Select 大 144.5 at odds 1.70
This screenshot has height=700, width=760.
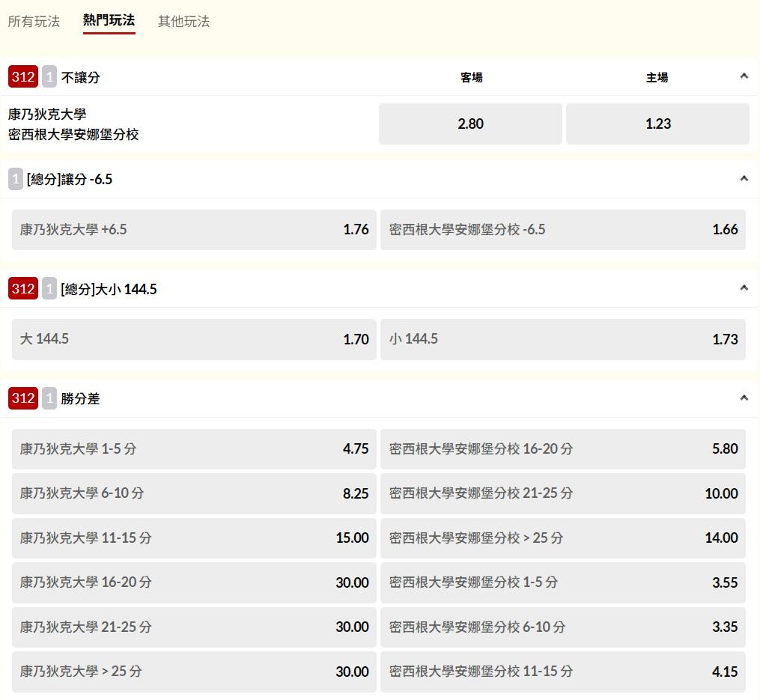point(194,340)
